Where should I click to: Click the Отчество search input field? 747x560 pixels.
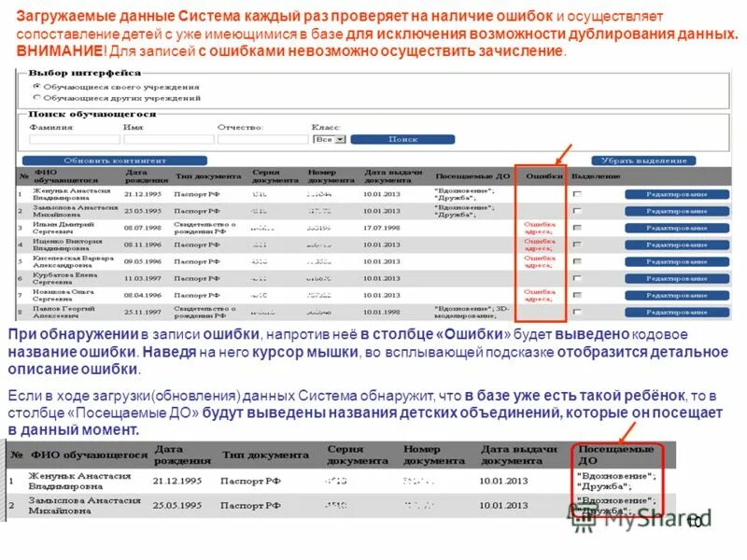pos(262,139)
